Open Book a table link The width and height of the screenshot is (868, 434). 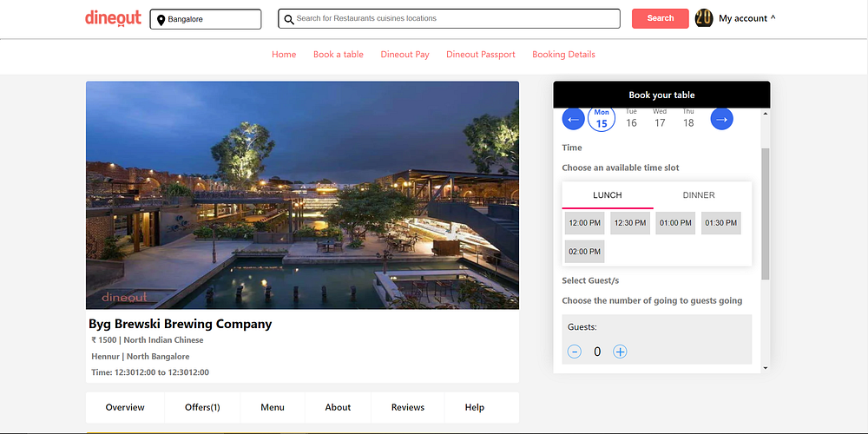pyautogui.click(x=339, y=54)
